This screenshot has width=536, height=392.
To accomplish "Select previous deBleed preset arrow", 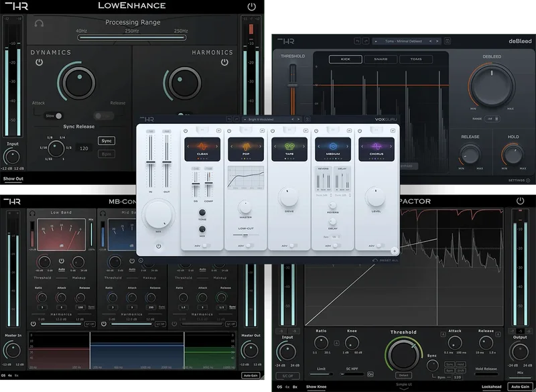I will (430, 41).
